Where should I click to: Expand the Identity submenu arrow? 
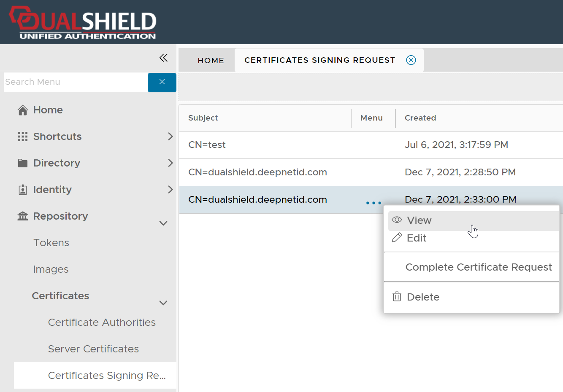coord(170,190)
